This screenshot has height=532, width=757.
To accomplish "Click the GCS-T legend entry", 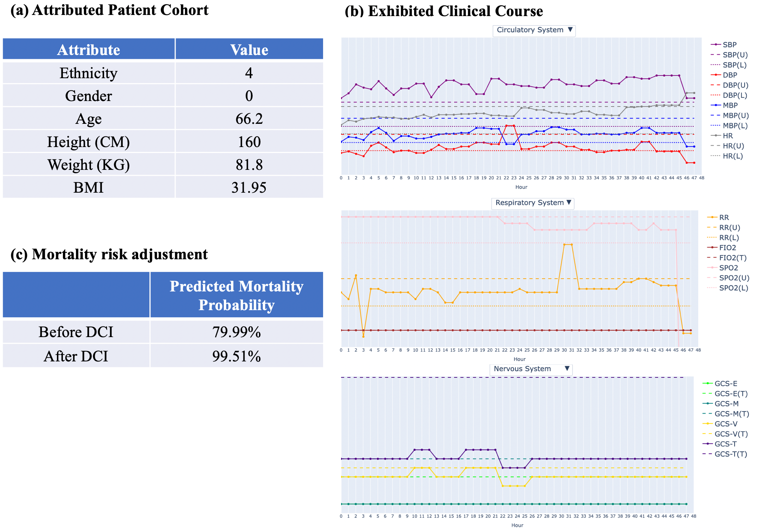I will click(725, 444).
